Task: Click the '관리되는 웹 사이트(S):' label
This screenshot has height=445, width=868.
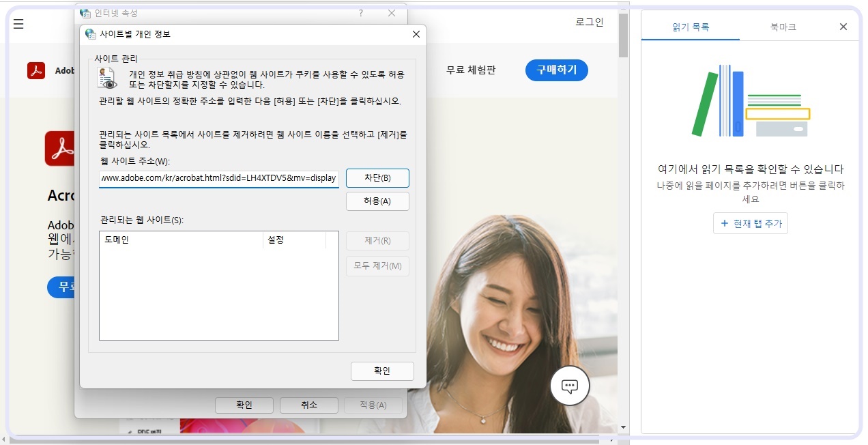Action: [142, 220]
